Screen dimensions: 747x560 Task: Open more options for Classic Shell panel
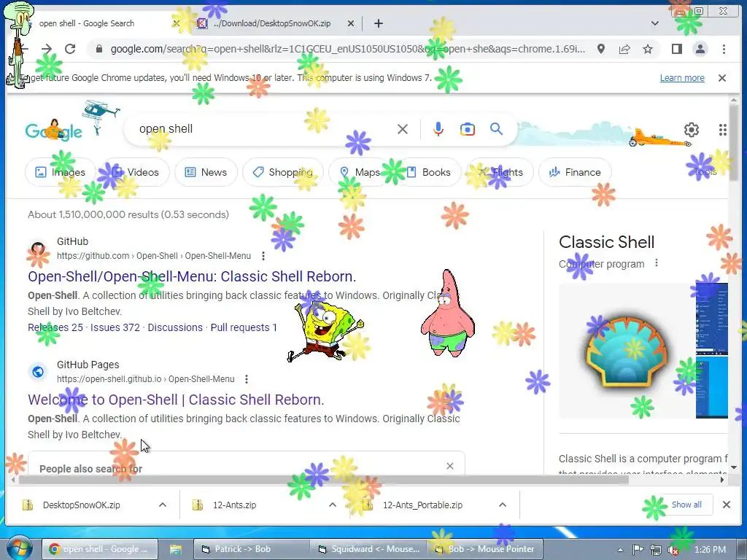click(x=657, y=262)
